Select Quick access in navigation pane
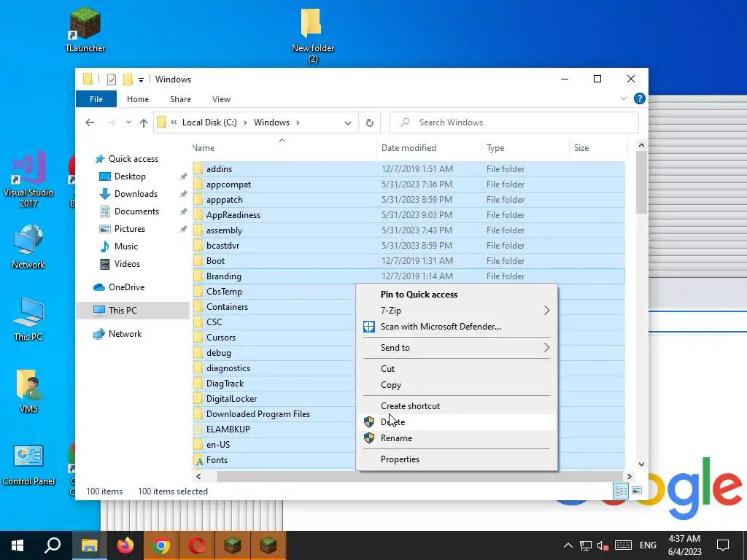The height and width of the screenshot is (560, 747). click(133, 159)
